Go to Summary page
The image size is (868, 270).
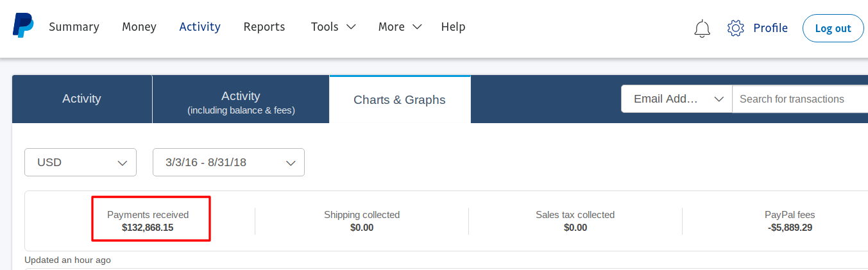coord(74,27)
